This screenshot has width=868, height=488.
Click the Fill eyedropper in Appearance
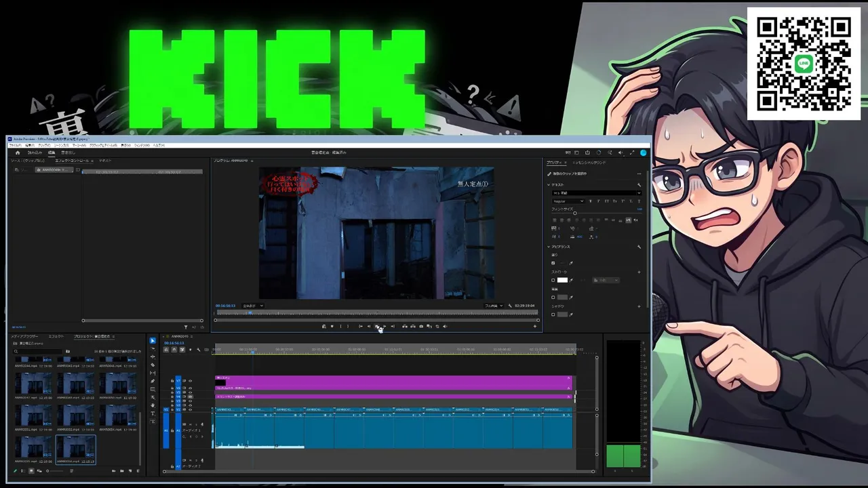pyautogui.click(x=571, y=263)
